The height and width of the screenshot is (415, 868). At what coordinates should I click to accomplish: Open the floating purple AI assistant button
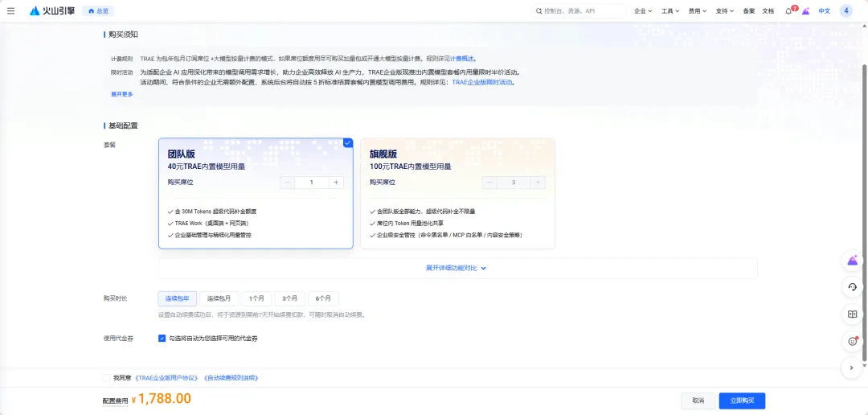click(853, 261)
